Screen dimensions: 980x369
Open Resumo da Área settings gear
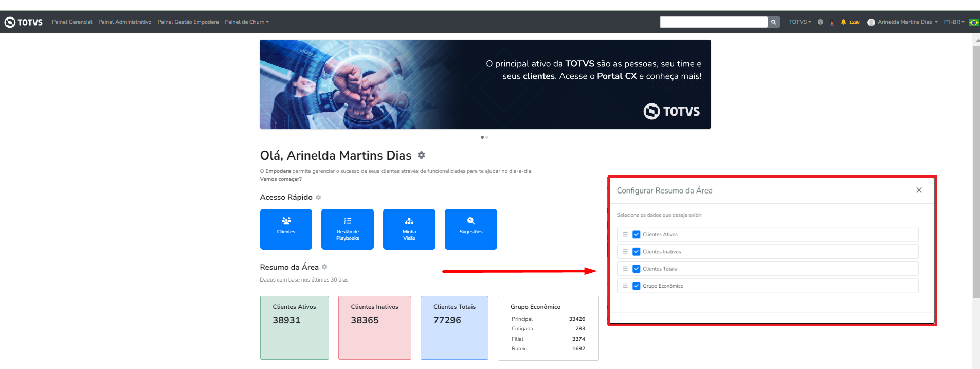tap(324, 267)
